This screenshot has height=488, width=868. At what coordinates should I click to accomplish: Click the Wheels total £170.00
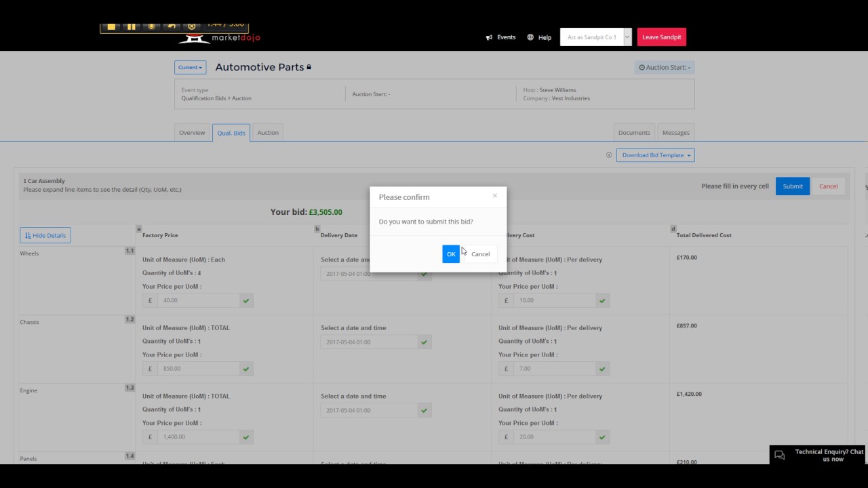tap(686, 258)
